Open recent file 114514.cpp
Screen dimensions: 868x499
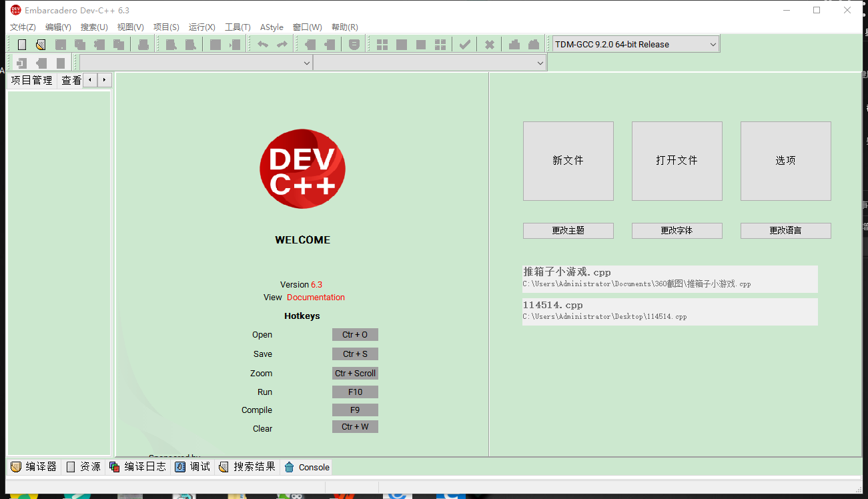669,311
